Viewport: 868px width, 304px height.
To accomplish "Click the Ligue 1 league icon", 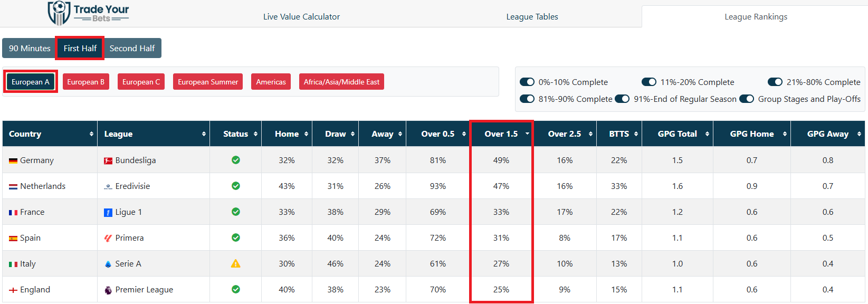I will (x=108, y=212).
